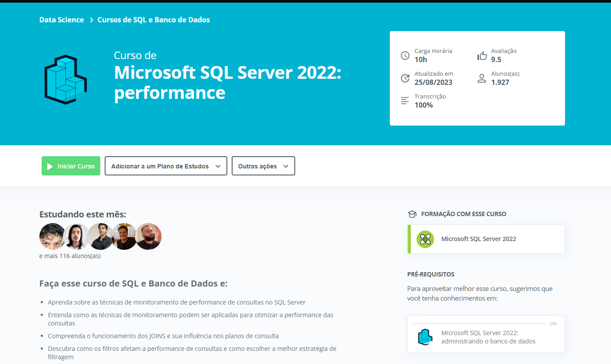Open the first student avatar under Estudando este mês
The image size is (611, 364).
(x=52, y=236)
